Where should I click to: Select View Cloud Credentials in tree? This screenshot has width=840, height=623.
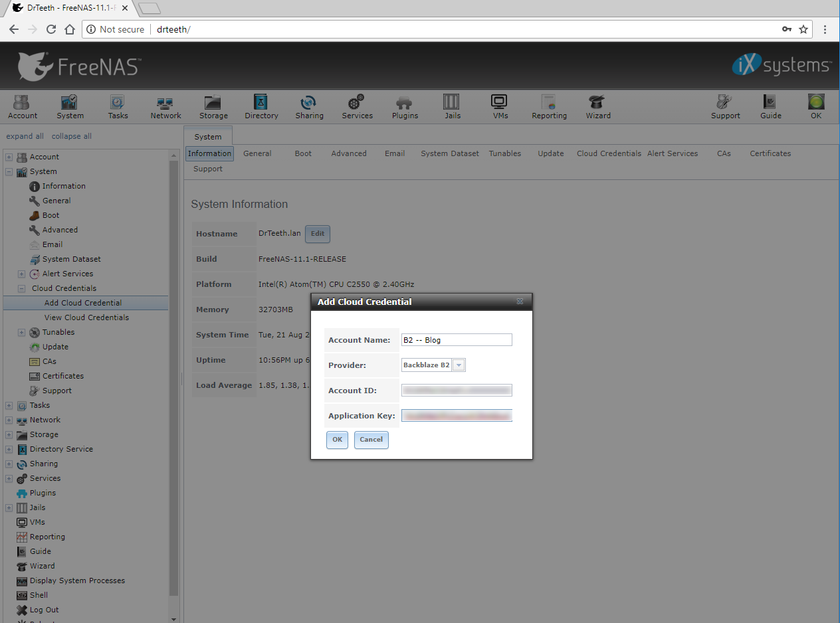[x=86, y=317]
